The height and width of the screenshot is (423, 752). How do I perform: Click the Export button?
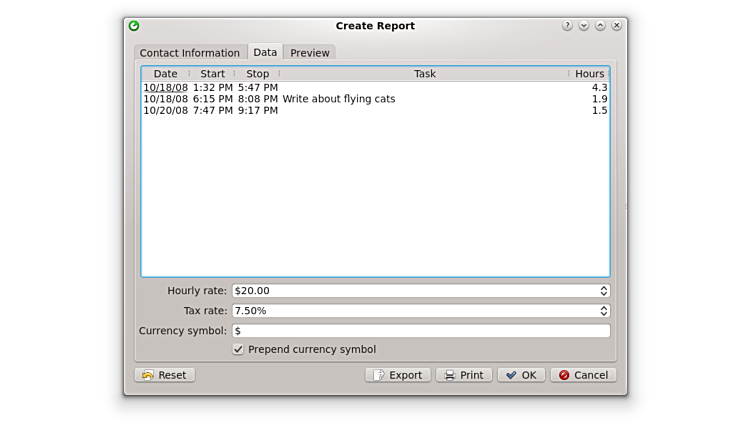pos(398,375)
